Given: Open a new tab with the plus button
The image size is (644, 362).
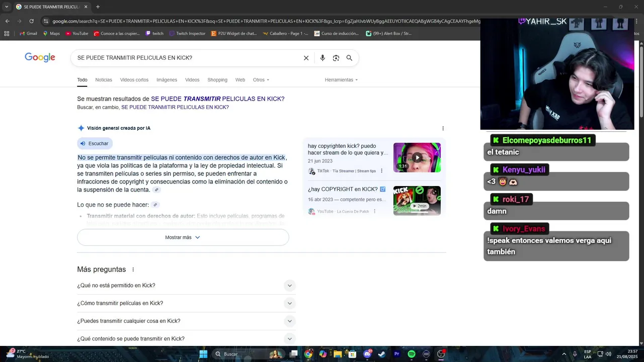Looking at the screenshot, I should pyautogui.click(x=98, y=7).
